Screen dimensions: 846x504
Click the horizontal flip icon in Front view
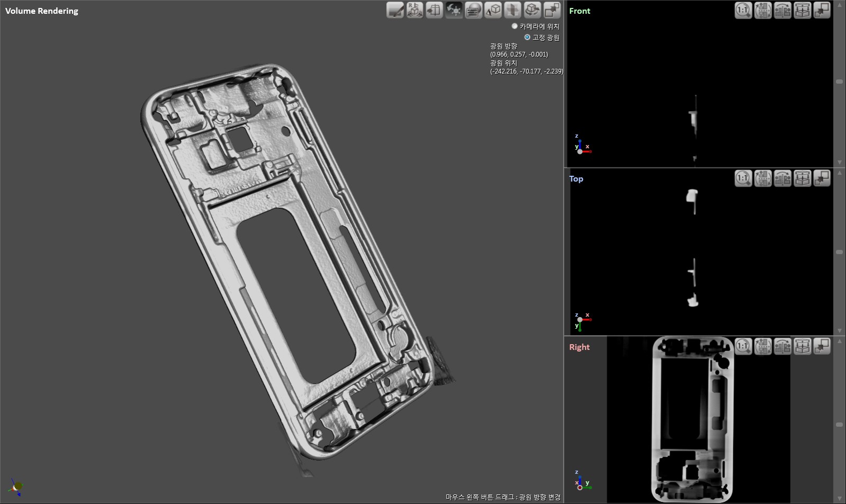[782, 10]
